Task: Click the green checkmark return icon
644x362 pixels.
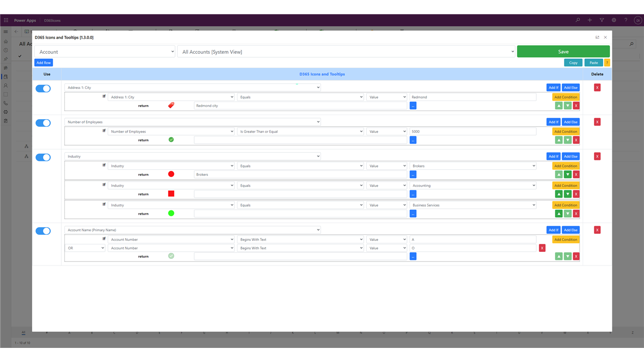Action: (x=171, y=140)
